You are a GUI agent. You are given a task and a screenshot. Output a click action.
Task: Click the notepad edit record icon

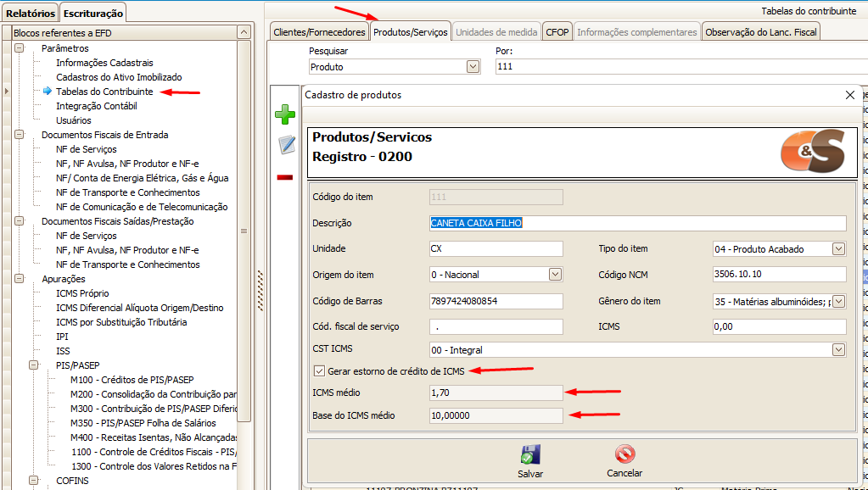point(286,146)
